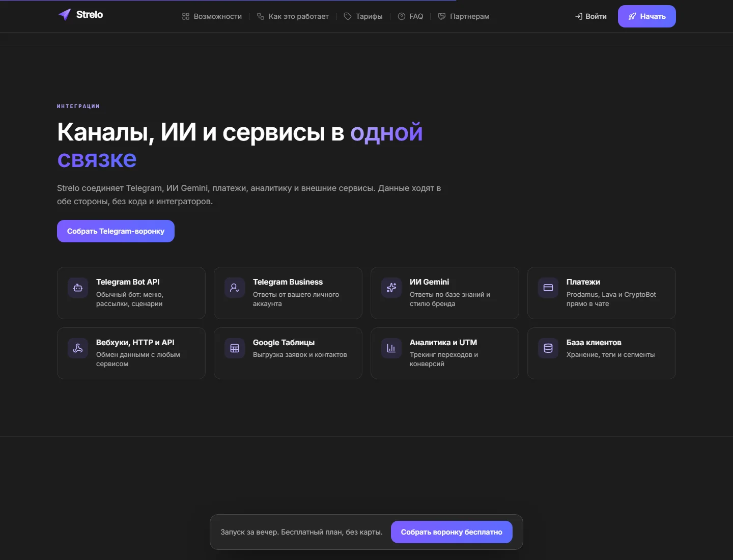Image resolution: width=733 pixels, height=560 pixels.
Task: Click the Начать button in header
Action: pos(647,16)
